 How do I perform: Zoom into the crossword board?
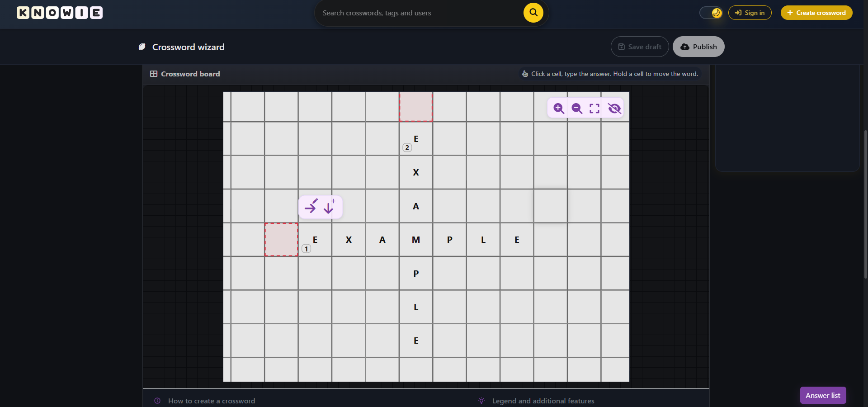coord(558,109)
